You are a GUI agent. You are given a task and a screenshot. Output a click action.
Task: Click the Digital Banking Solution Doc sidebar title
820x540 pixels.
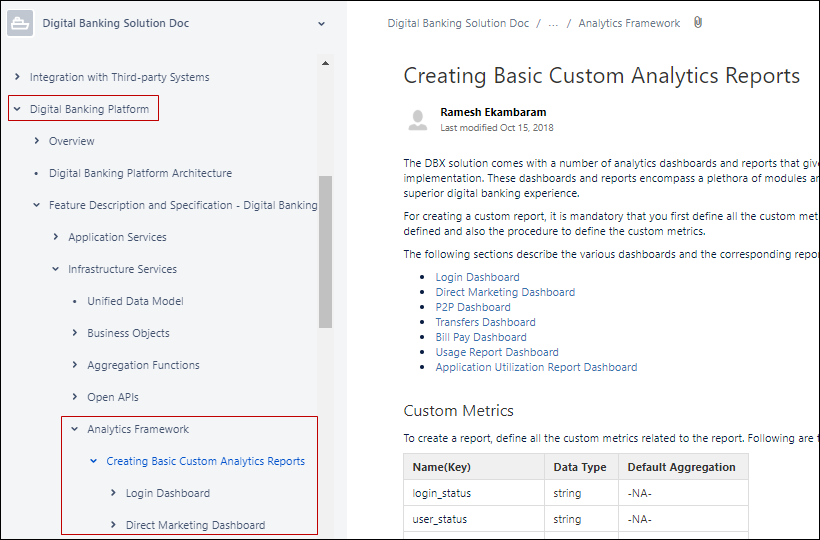click(x=116, y=23)
